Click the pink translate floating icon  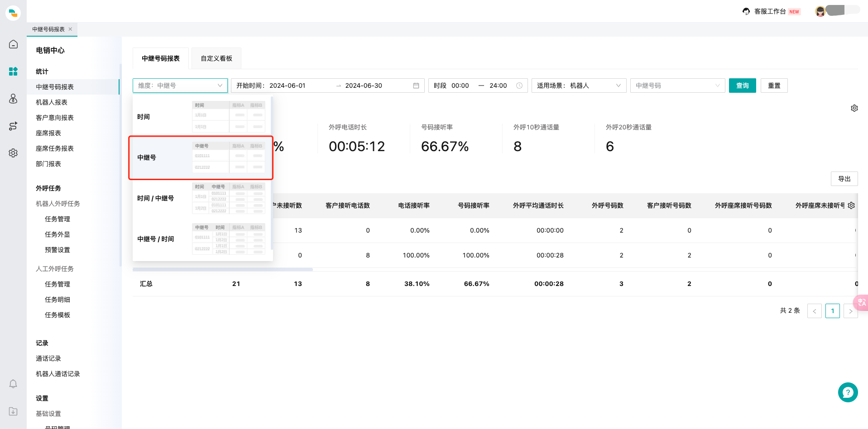pos(861,302)
